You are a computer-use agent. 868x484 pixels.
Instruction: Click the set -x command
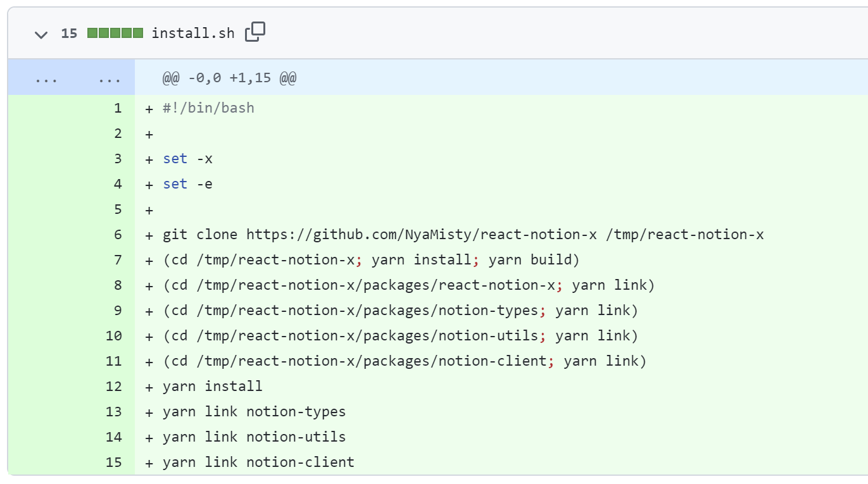point(187,159)
